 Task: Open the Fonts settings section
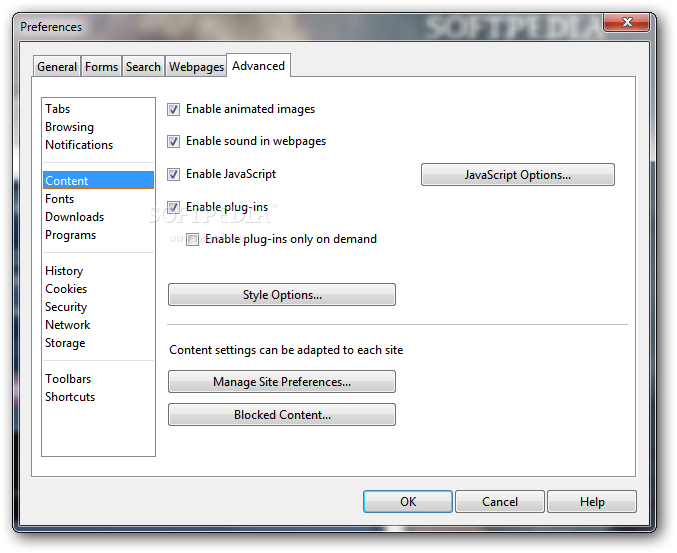click(98, 199)
